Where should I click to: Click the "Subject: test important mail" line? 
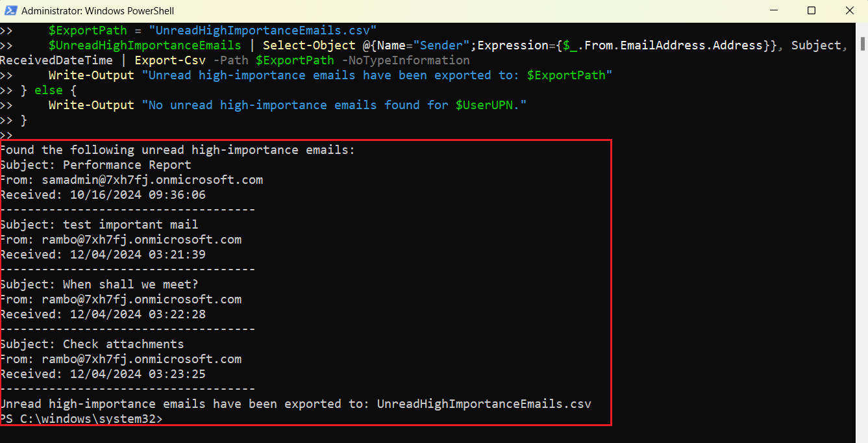click(99, 225)
